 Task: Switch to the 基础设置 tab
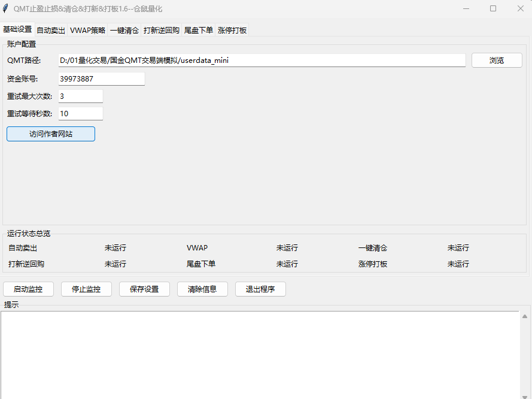(17, 29)
